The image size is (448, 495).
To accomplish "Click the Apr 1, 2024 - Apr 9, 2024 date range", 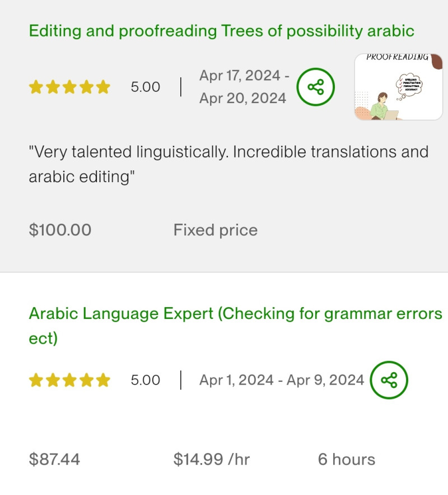I will [x=281, y=380].
